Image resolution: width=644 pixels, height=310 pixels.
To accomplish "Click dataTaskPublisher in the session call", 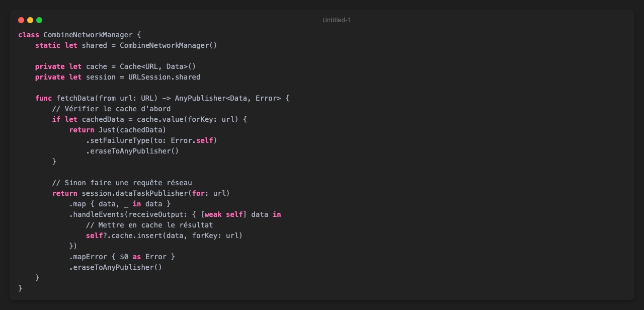I will pos(153,193).
